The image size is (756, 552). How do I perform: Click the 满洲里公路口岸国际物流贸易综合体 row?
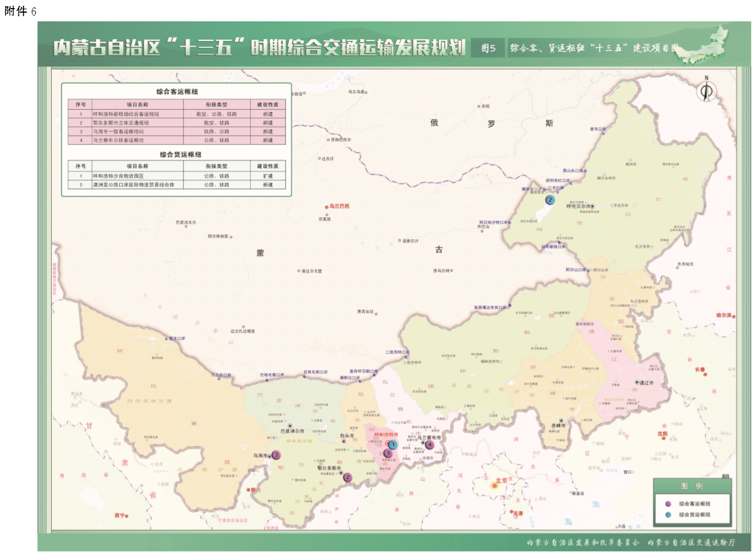click(x=176, y=185)
